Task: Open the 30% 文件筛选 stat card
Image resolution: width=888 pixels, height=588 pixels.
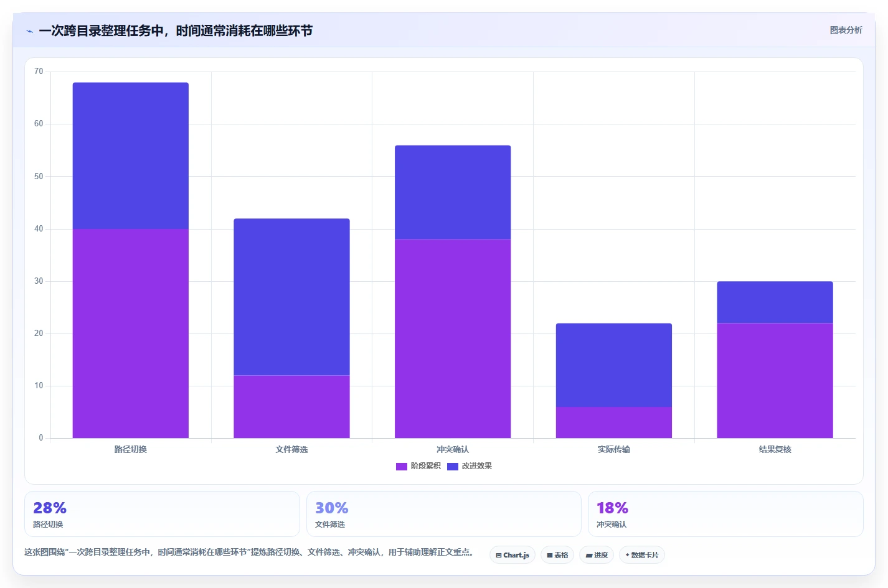Action: pyautogui.click(x=444, y=514)
